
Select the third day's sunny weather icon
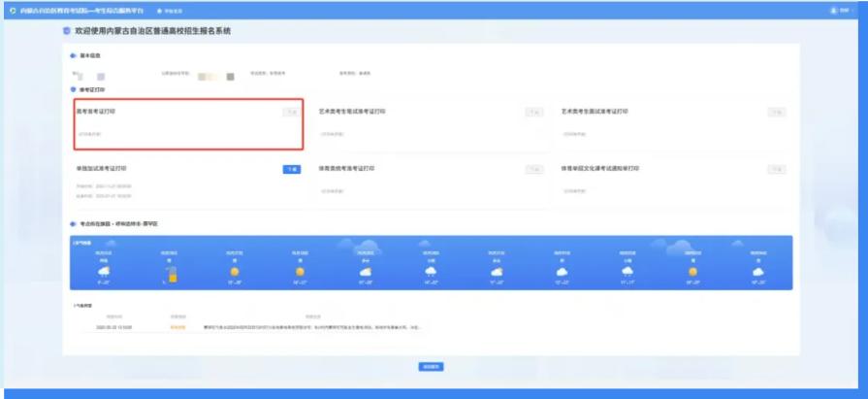234,272
